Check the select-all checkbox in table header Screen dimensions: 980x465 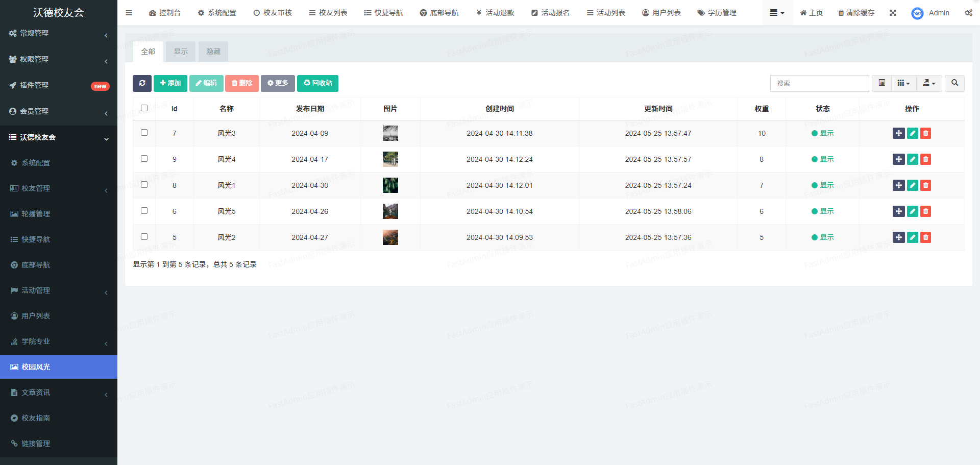pos(144,108)
